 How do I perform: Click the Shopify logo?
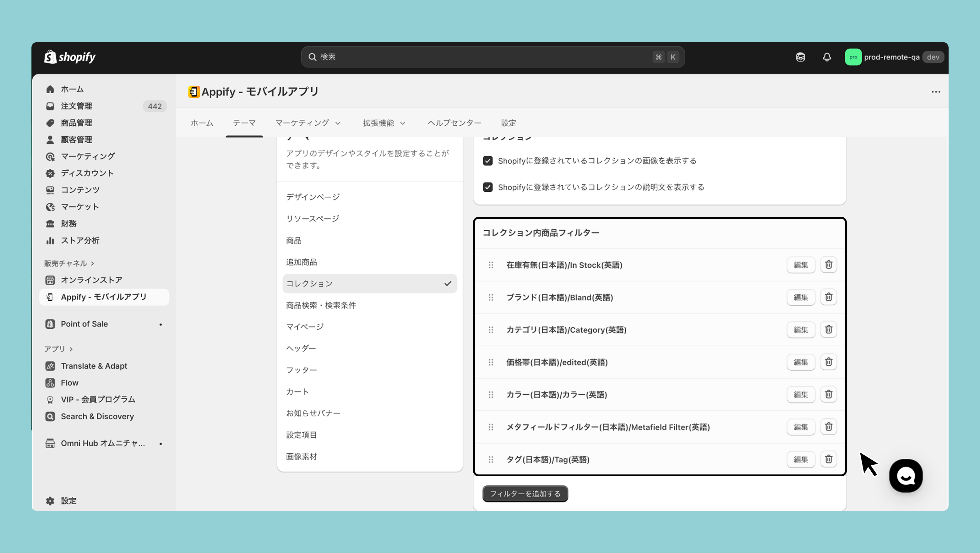tap(70, 57)
